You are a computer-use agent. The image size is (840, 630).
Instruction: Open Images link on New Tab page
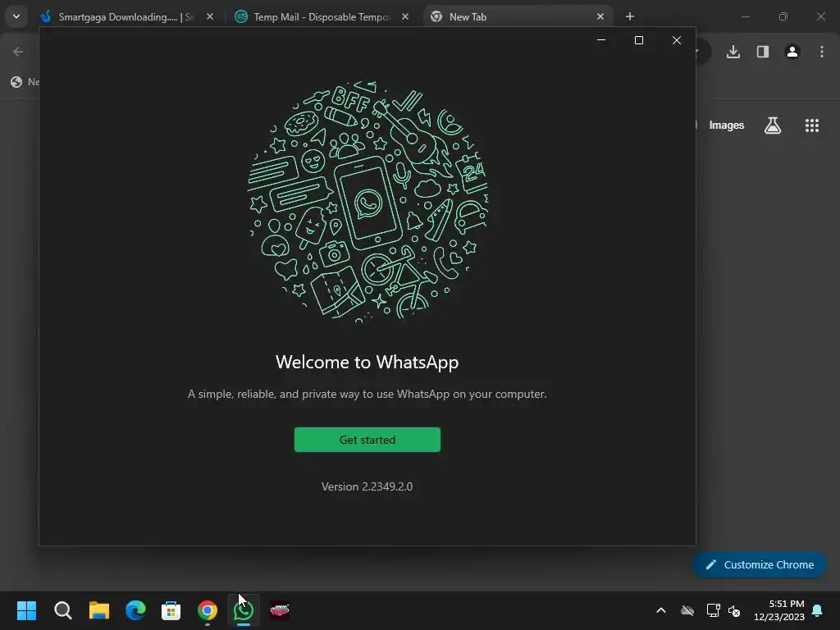point(727,125)
